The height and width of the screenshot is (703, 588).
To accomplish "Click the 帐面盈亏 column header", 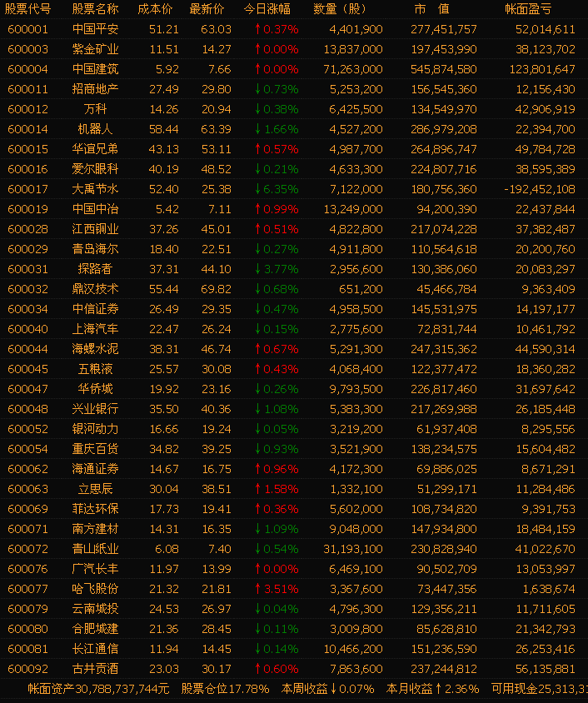I will 528,9.
